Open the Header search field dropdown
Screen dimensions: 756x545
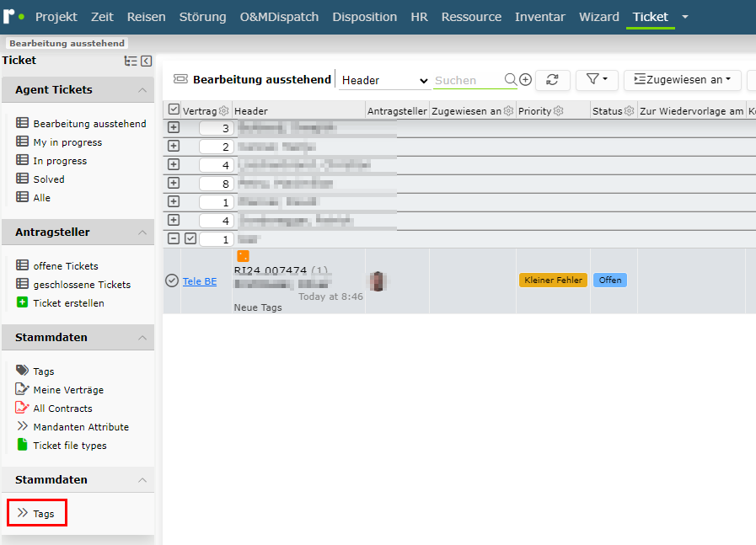click(x=384, y=81)
